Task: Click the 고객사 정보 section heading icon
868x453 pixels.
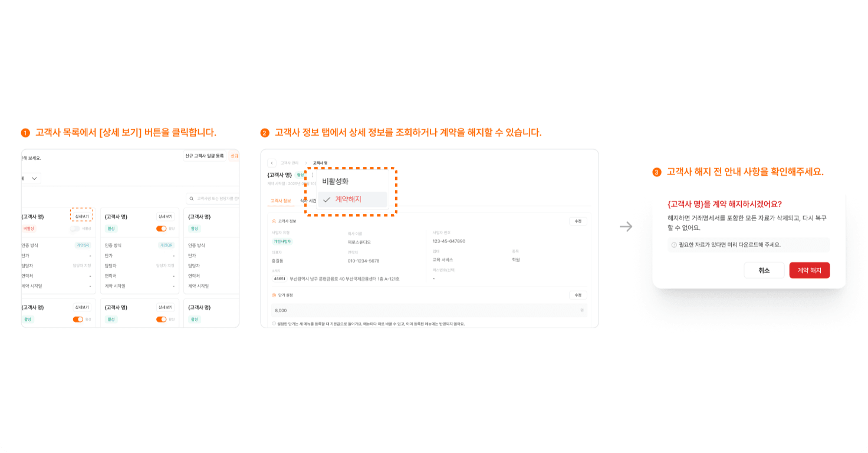Action: (x=274, y=221)
